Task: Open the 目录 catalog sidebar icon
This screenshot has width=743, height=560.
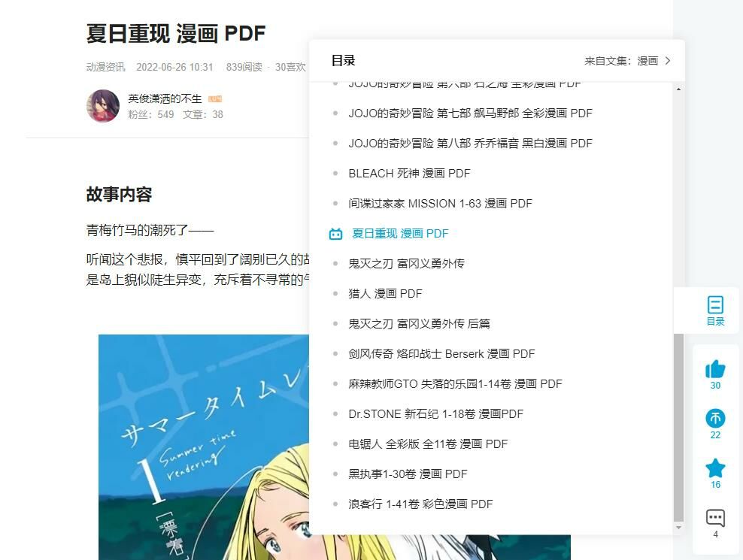Action: pos(715,310)
